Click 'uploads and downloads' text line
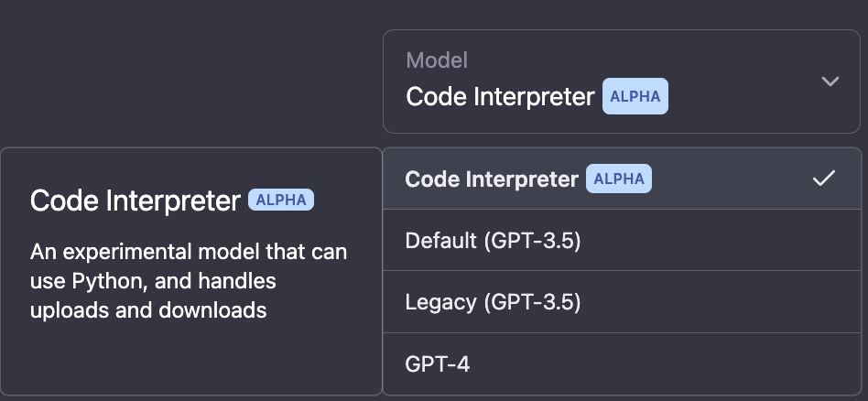 (148, 310)
